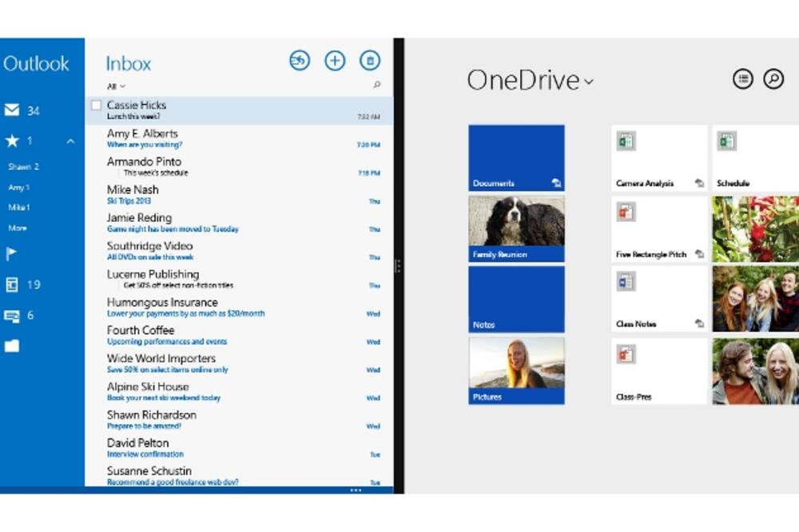Expand the All filter dropdown
The height and width of the screenshot is (532, 799).
pyautogui.click(x=117, y=86)
